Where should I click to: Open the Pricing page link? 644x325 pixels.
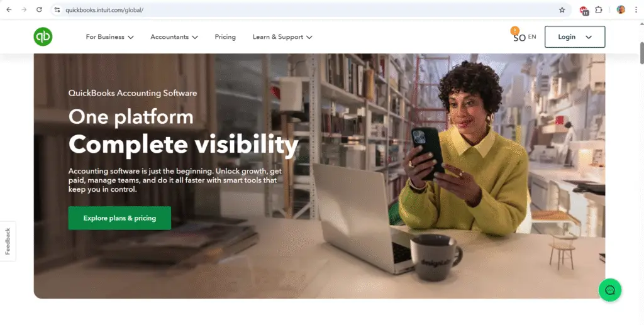click(225, 37)
